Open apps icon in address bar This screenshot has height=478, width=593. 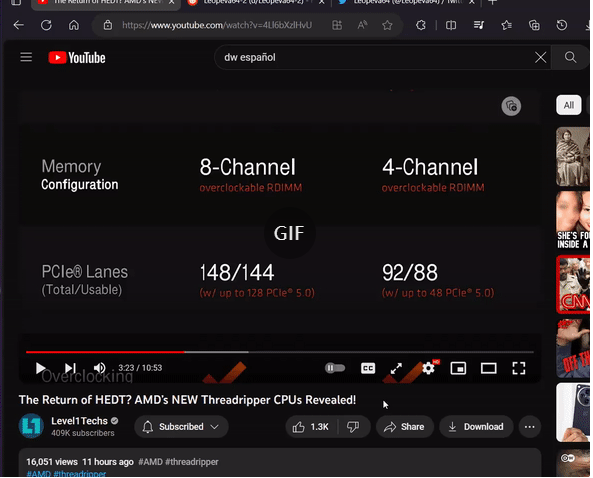point(337,25)
